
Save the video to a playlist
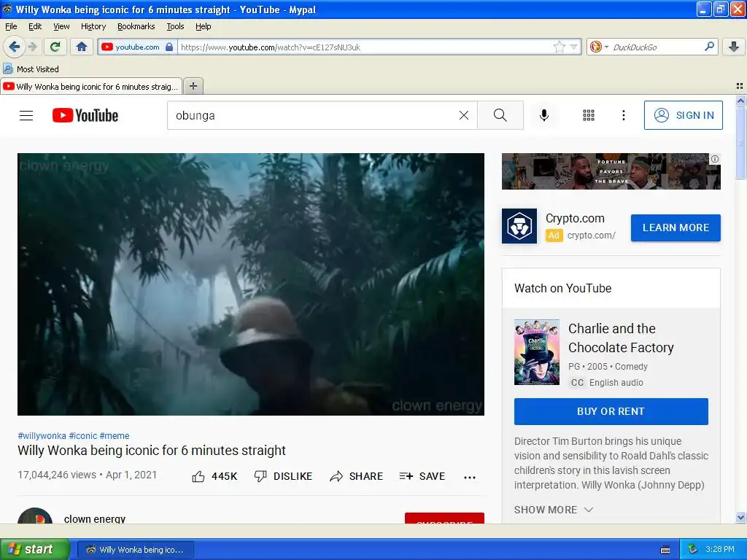pos(422,476)
